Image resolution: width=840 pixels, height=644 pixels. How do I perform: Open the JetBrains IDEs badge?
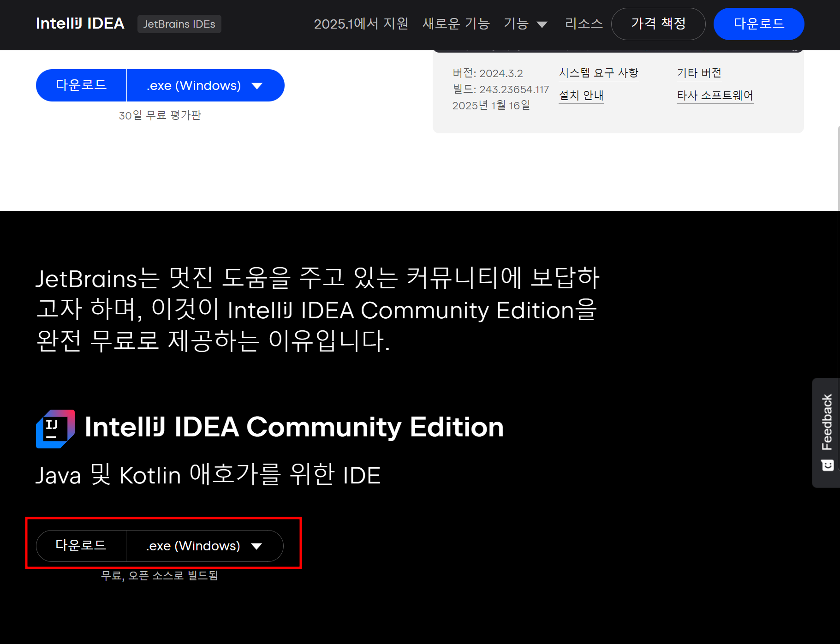coord(179,24)
